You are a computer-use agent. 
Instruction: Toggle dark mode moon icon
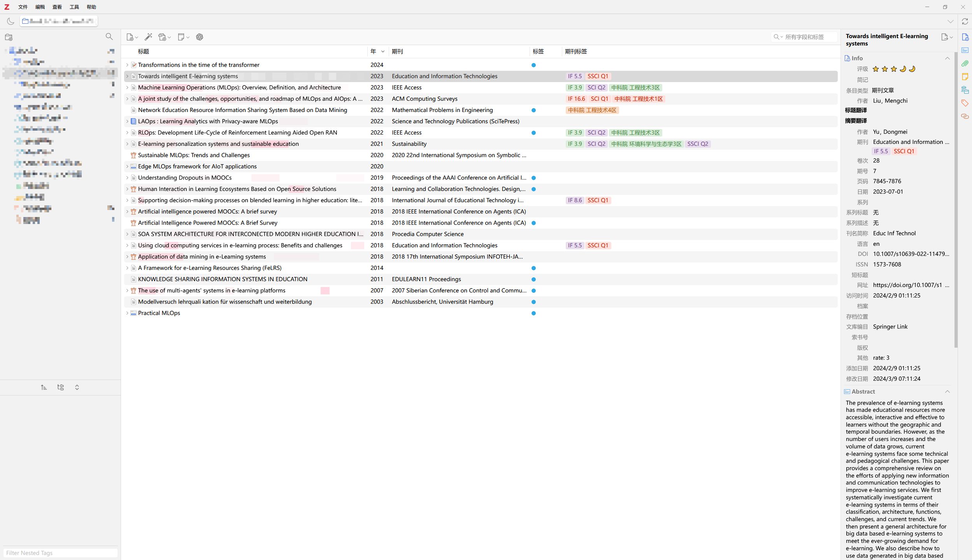click(x=11, y=21)
